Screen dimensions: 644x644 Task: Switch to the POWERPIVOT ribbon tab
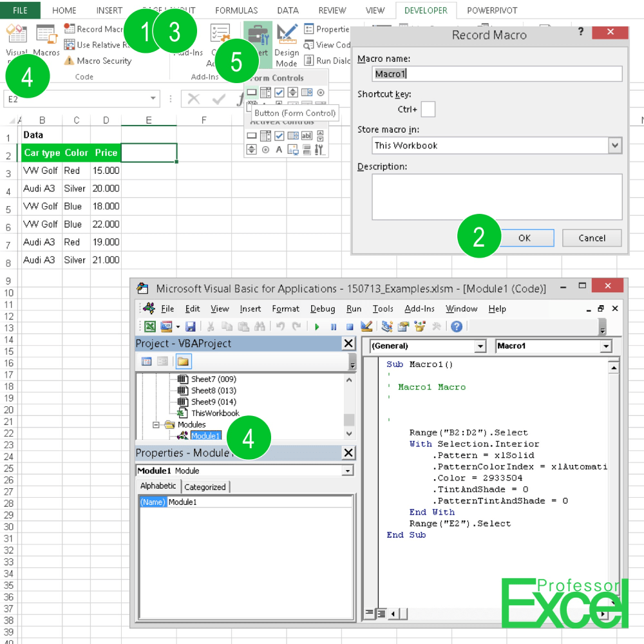(x=492, y=10)
